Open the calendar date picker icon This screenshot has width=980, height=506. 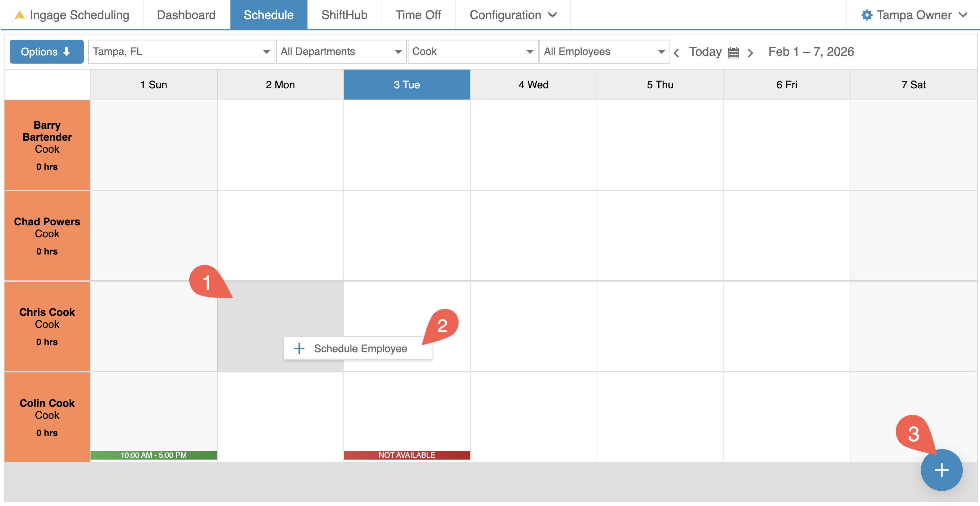(x=733, y=52)
